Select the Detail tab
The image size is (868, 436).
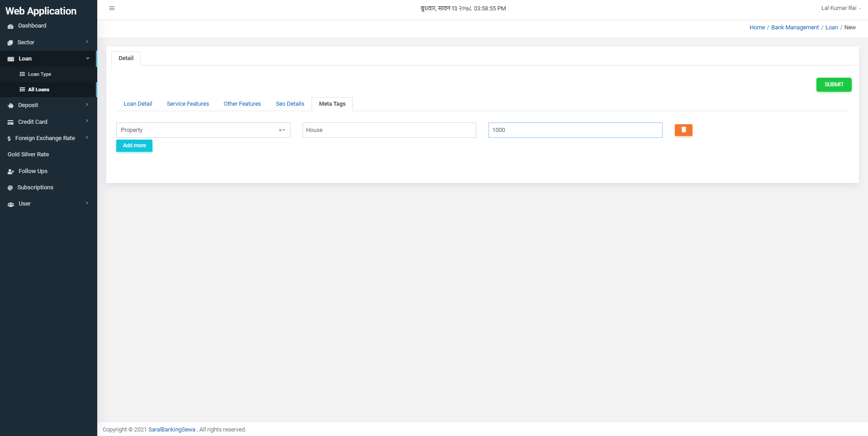(126, 58)
